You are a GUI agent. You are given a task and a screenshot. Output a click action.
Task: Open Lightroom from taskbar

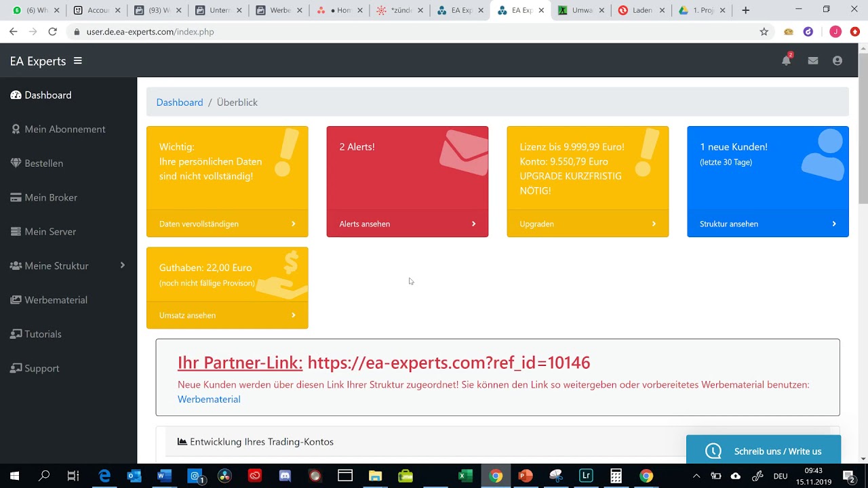tap(586, 476)
